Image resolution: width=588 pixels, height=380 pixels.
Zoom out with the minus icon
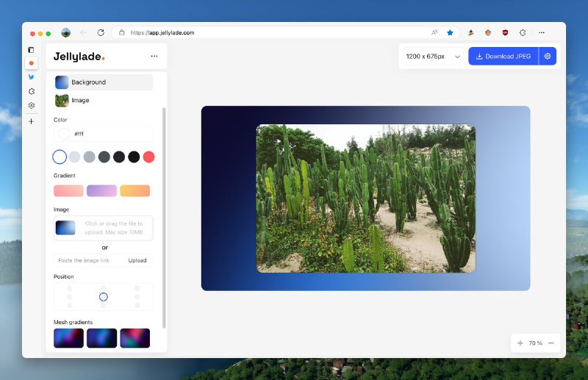[551, 343]
